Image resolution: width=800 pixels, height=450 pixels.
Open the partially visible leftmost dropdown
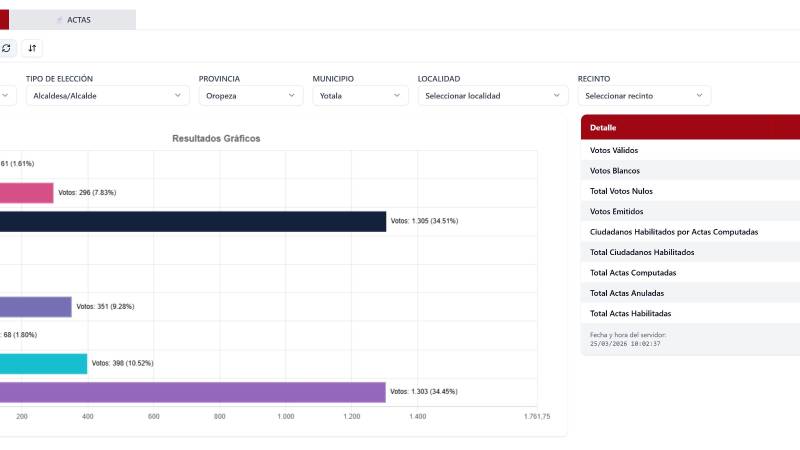pos(7,96)
